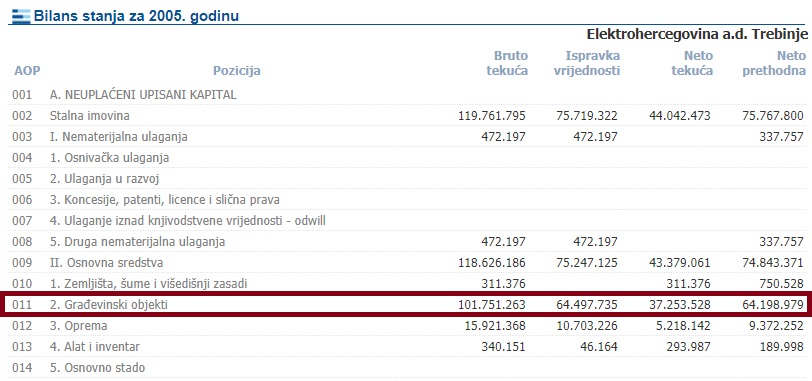Click the Neto prethodna column header

coord(774,63)
